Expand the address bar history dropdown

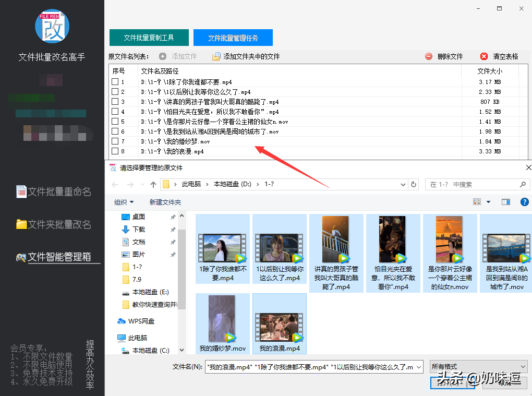click(x=403, y=185)
